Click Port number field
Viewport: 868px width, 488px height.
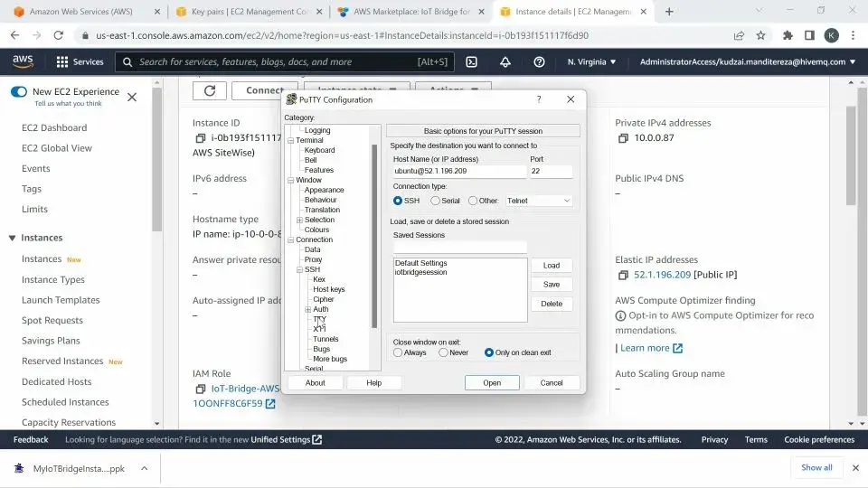[x=551, y=172]
